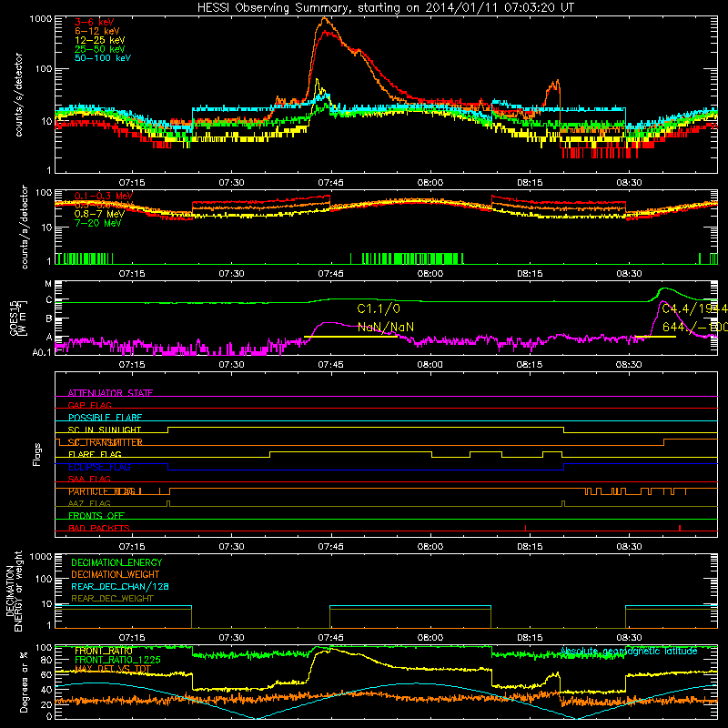Select the 3-6 keV legend label
The image size is (728, 728).
pyautogui.click(x=94, y=22)
